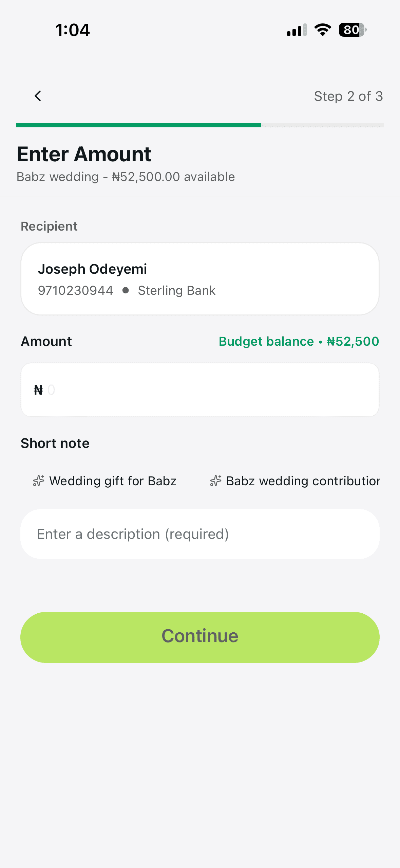Viewport: 400px width, 868px height.
Task: Click the description text field
Action: (200, 534)
